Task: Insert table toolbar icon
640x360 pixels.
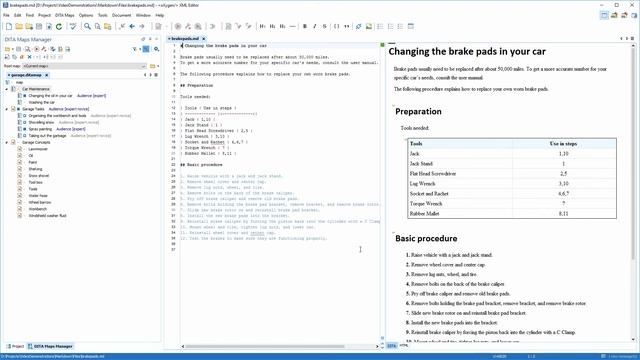Action: [411, 27]
